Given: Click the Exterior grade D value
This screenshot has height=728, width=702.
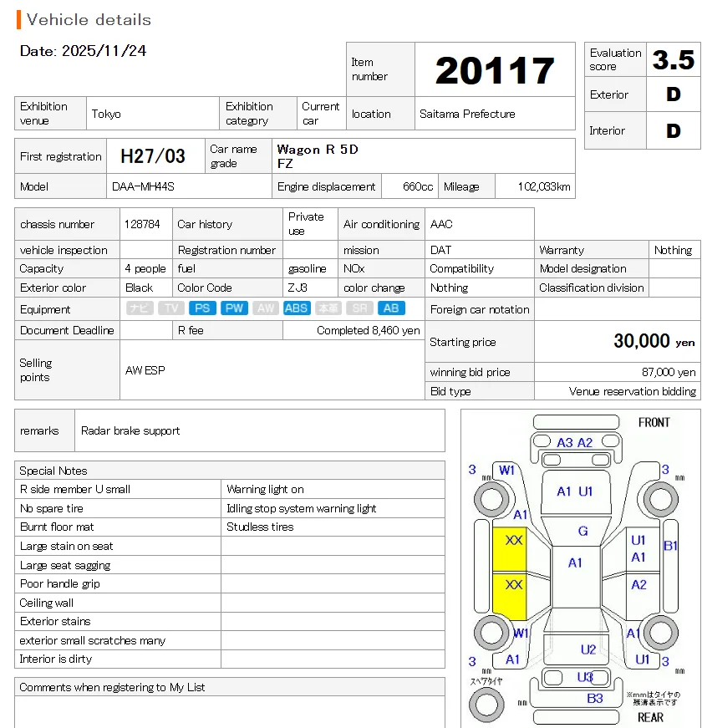Looking at the screenshot, I should pyautogui.click(x=674, y=94).
